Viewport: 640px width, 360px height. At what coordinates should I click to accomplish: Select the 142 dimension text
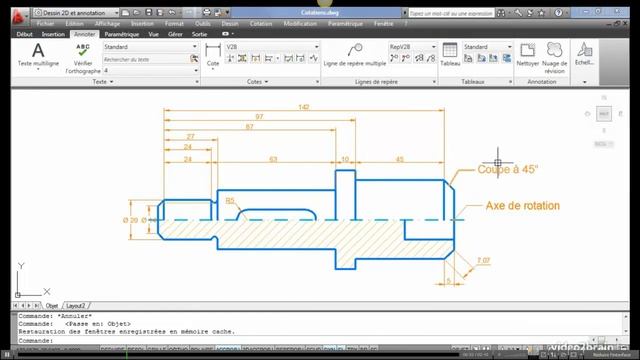tap(304, 107)
